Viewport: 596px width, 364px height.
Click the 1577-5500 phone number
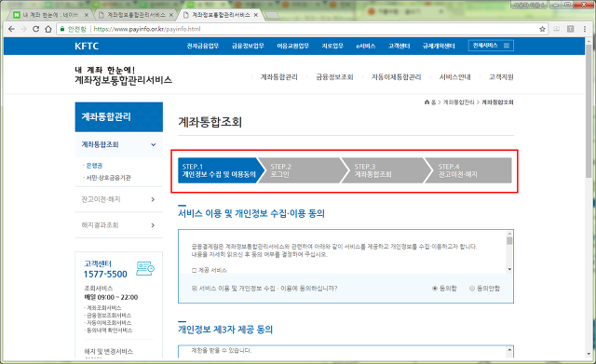(x=105, y=275)
